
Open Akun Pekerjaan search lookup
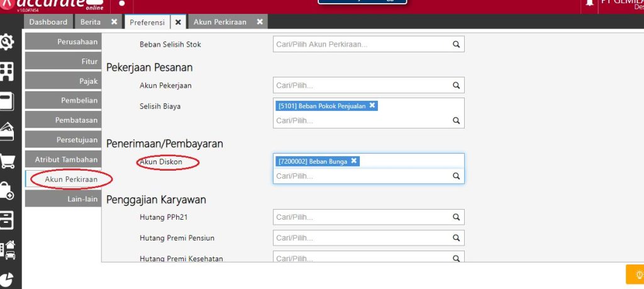click(x=457, y=85)
